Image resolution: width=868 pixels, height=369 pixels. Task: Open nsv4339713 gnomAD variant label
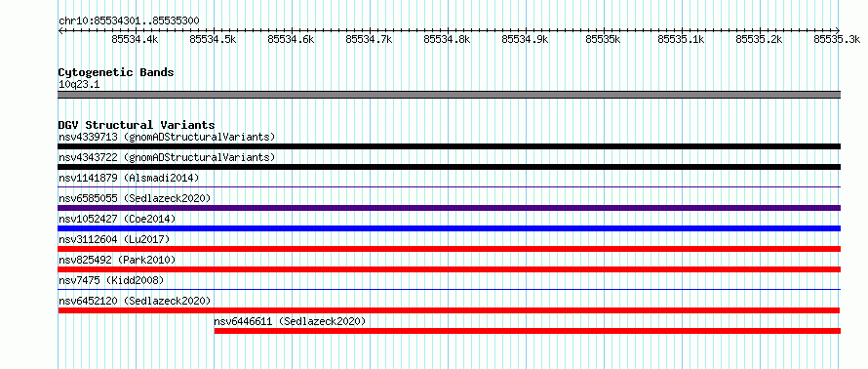point(167,137)
